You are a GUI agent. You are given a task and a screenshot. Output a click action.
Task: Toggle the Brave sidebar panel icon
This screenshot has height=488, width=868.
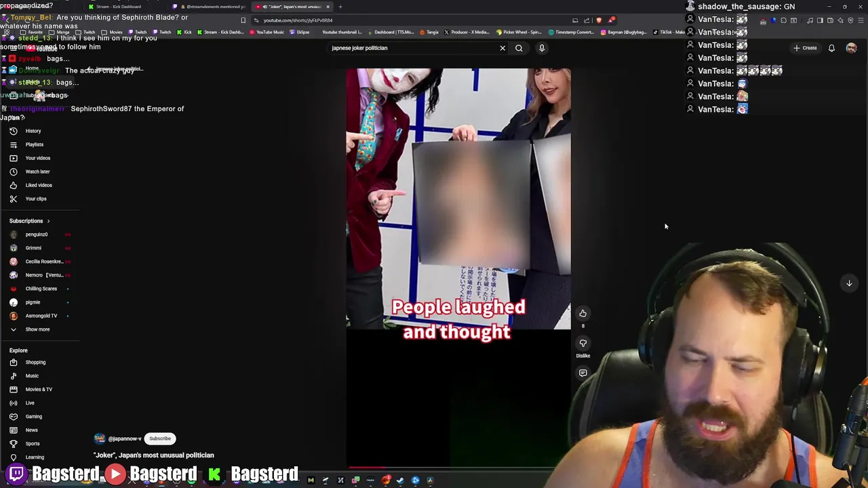(x=820, y=20)
